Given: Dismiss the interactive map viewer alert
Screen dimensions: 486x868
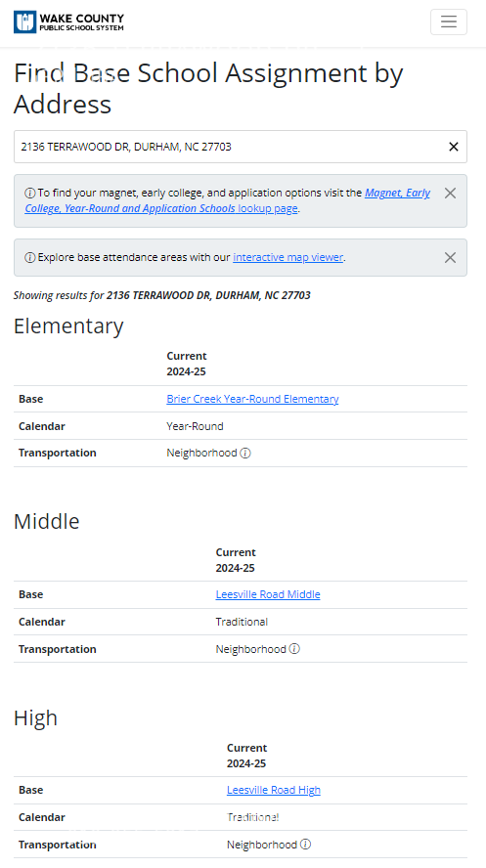Looking at the screenshot, I should (x=450, y=257).
